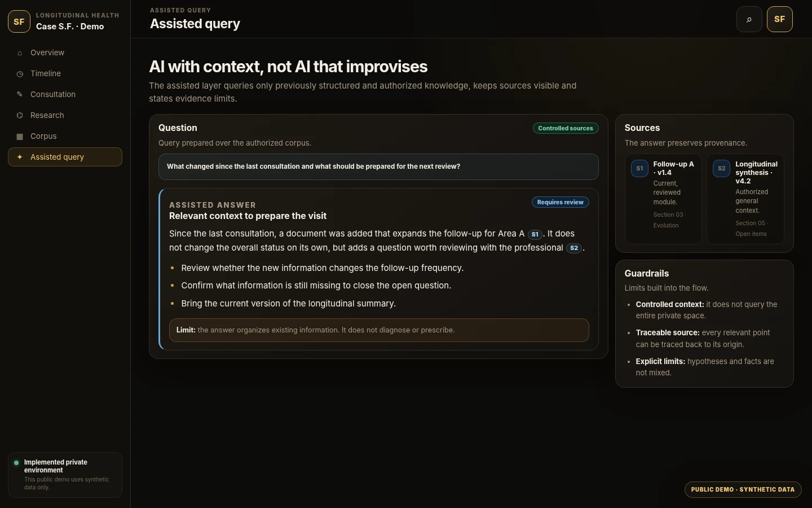The image size is (812, 508).
Task: Select the Corpus list icon
Action: [20, 136]
